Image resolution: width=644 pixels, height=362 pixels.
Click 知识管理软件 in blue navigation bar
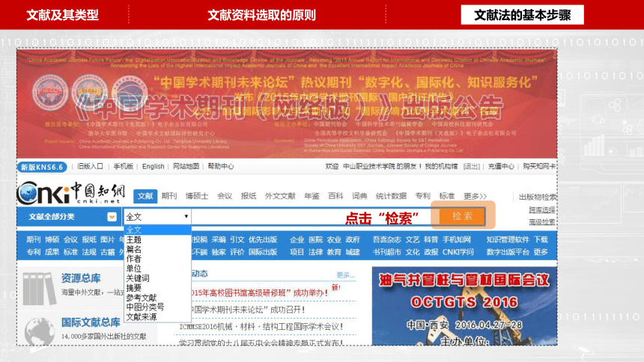[x=508, y=239]
